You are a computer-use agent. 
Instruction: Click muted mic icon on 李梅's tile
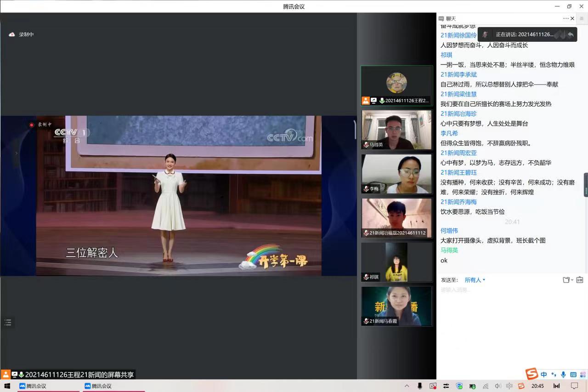[x=366, y=189]
